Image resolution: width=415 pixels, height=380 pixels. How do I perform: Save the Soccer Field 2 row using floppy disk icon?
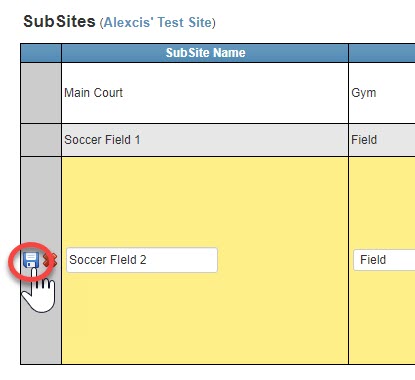click(x=31, y=260)
